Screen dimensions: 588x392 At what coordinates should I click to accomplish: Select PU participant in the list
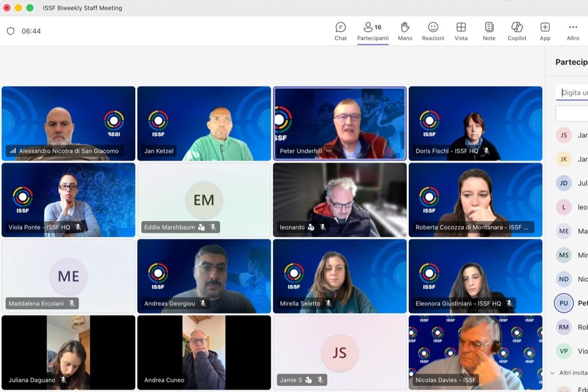(x=564, y=303)
